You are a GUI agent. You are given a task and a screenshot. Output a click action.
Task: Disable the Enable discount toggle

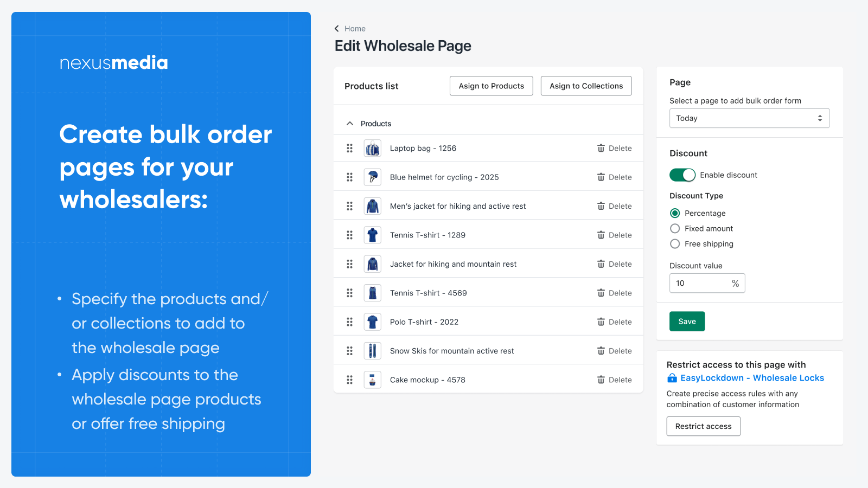(x=682, y=175)
